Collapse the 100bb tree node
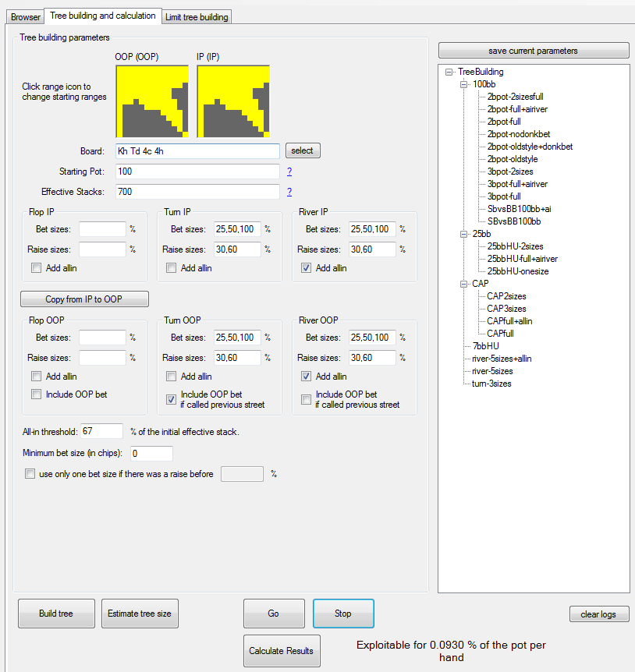Viewport: 635px width, 672px height. pyautogui.click(x=463, y=84)
